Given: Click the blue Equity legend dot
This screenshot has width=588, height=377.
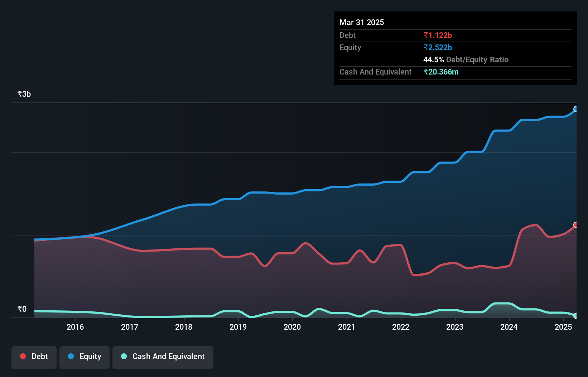Looking at the screenshot, I should click(x=71, y=356).
